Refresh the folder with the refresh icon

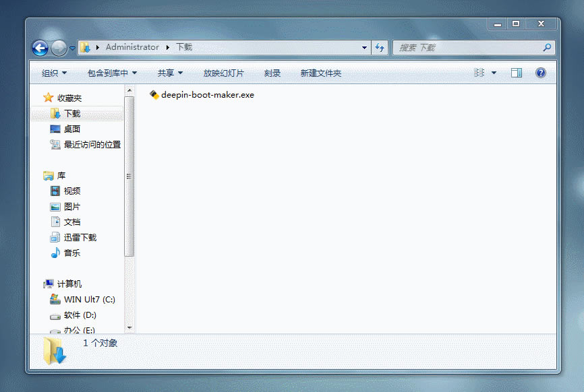coord(380,48)
